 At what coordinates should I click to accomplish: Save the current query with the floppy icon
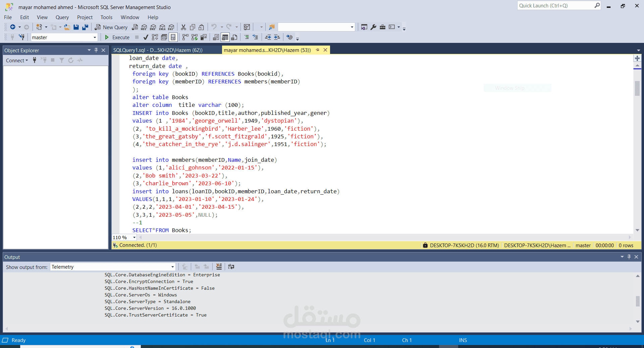point(76,27)
